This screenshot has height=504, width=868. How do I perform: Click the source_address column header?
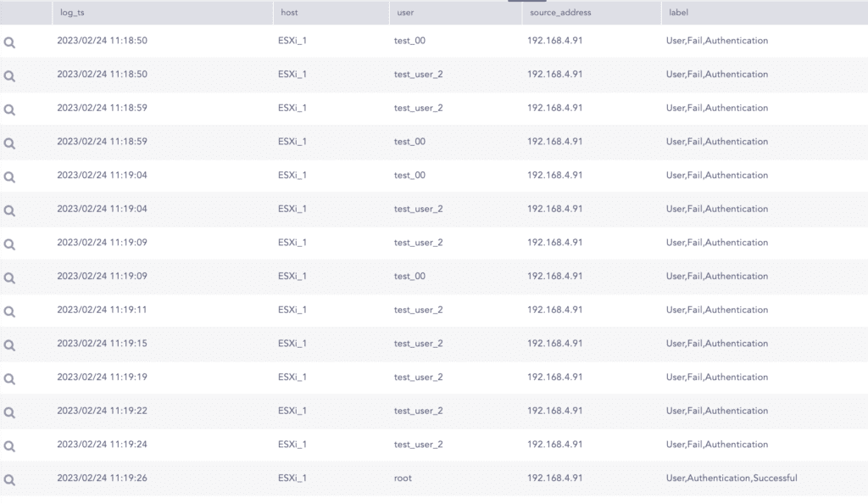tap(560, 13)
